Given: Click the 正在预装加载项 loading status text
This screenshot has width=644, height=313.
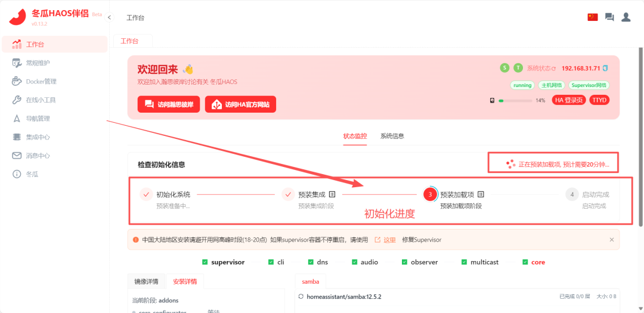Looking at the screenshot, I should (x=564, y=165).
